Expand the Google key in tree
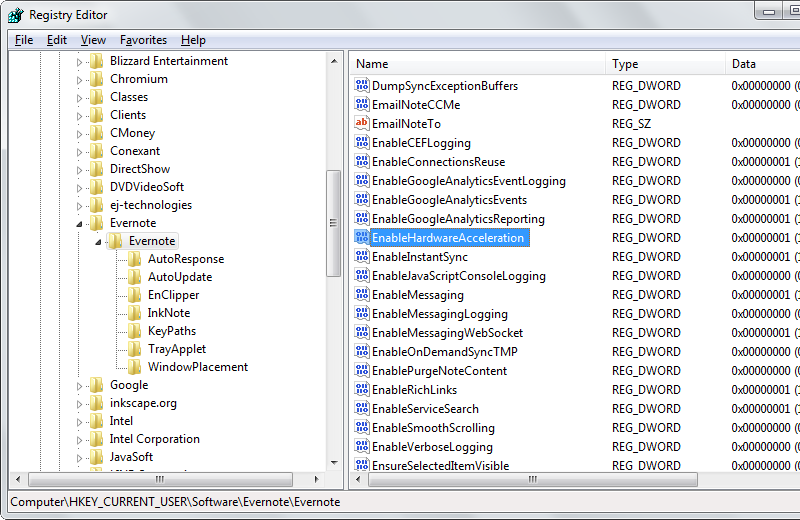800x520 pixels. coord(80,385)
